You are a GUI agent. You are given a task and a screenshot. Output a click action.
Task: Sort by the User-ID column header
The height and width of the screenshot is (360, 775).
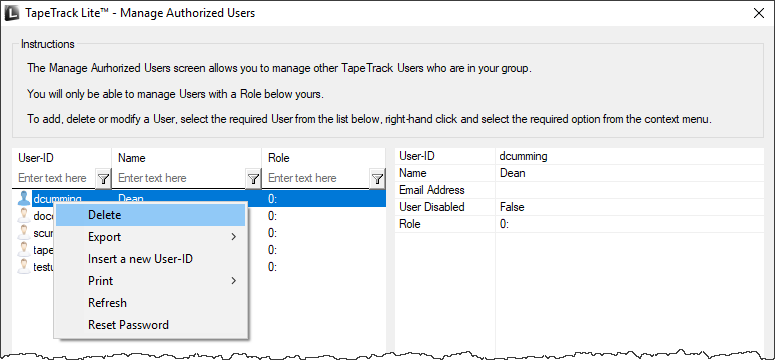click(x=62, y=158)
